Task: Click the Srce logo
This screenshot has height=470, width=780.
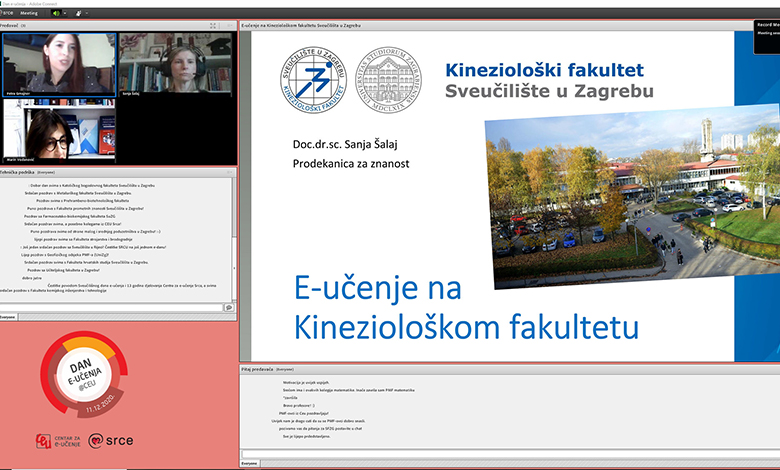Action: point(111,441)
